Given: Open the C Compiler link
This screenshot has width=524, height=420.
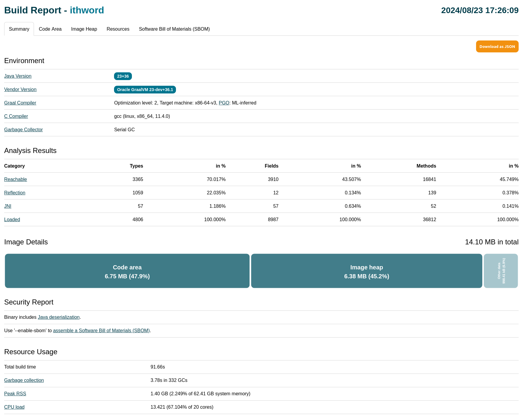Looking at the screenshot, I should (x=16, y=116).
